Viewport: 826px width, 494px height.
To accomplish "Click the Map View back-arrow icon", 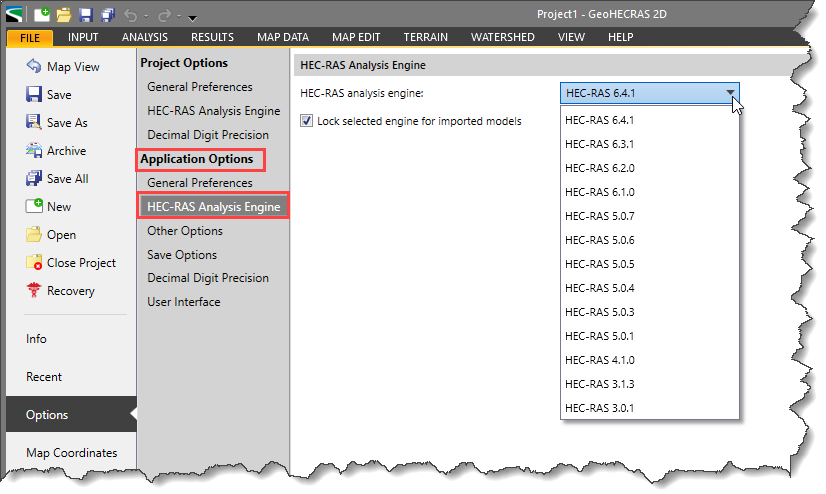I will point(34,66).
